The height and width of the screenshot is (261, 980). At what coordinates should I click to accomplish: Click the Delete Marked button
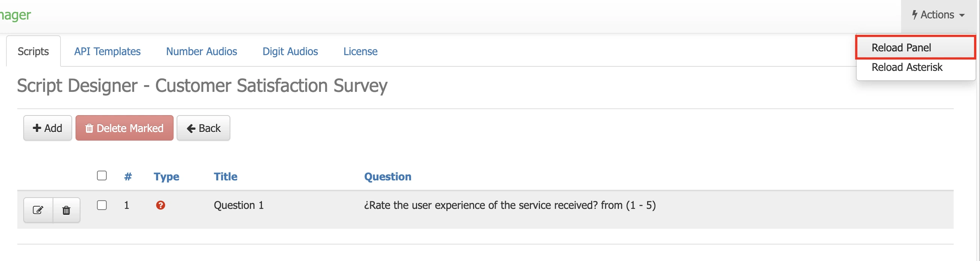tap(124, 128)
